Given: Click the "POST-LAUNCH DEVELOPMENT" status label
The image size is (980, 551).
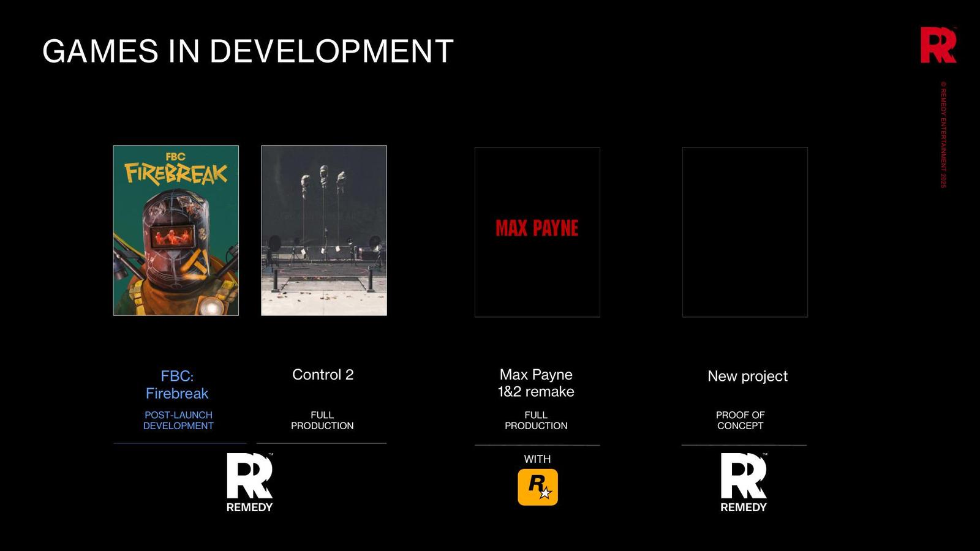Looking at the screenshot, I should pyautogui.click(x=178, y=420).
